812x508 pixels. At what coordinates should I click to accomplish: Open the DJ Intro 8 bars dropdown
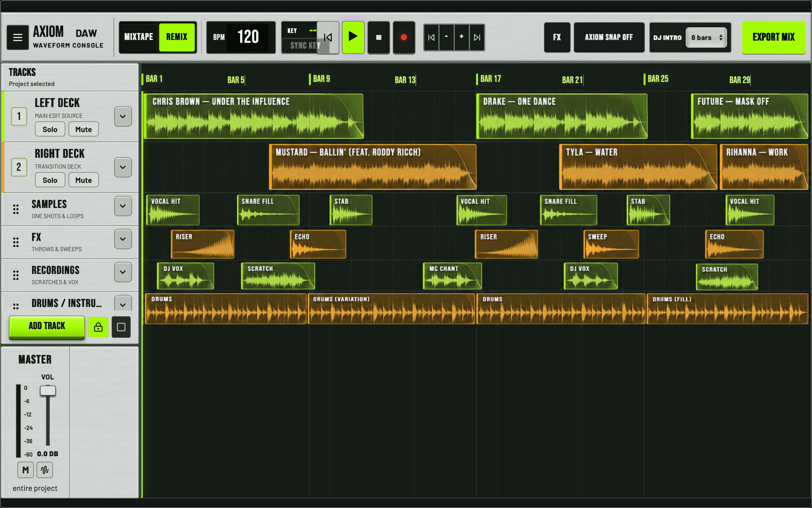click(x=706, y=38)
